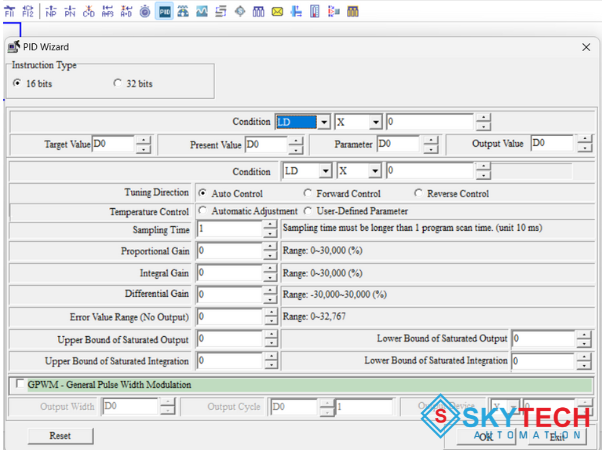Click the Target Value D0 field

114,144
